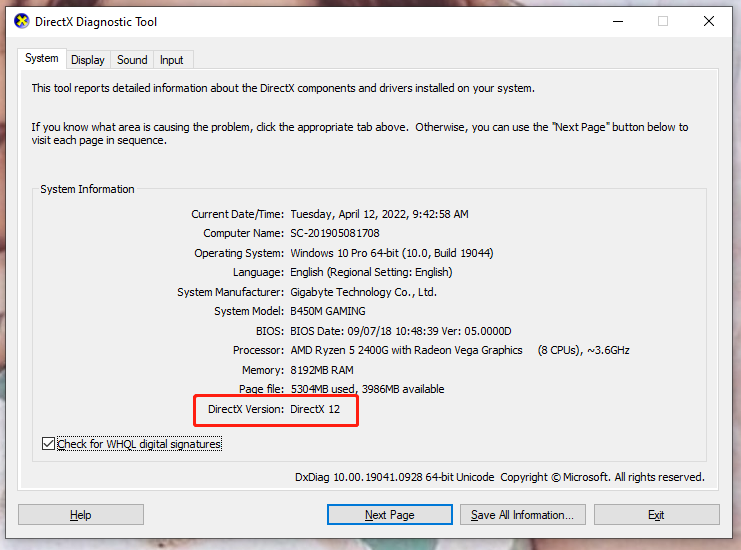Viewport: 741px width, 550px height.
Task: Click the 'If you know what area' paragraph
Action: click(x=360, y=134)
